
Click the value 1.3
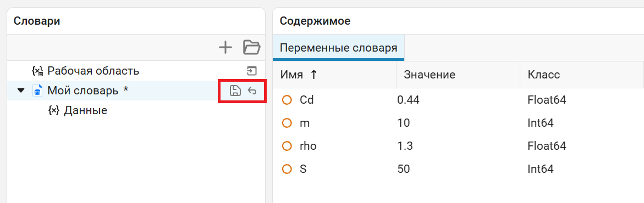point(405,145)
